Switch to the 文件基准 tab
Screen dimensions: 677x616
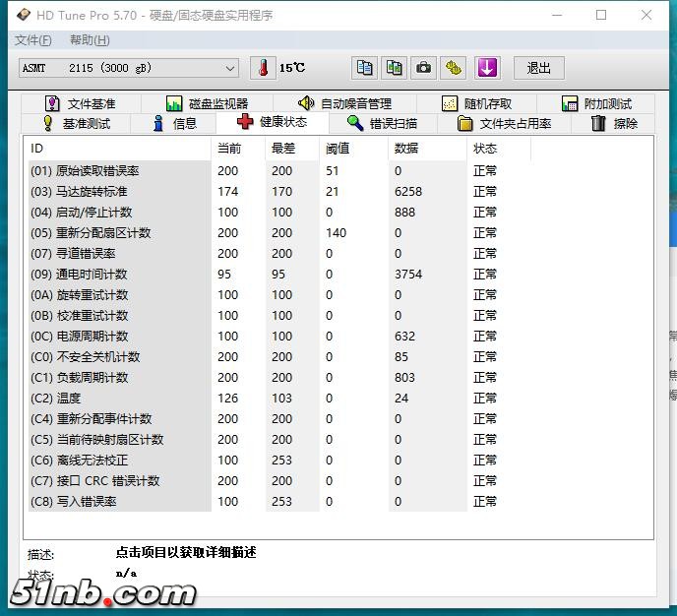coord(81,103)
